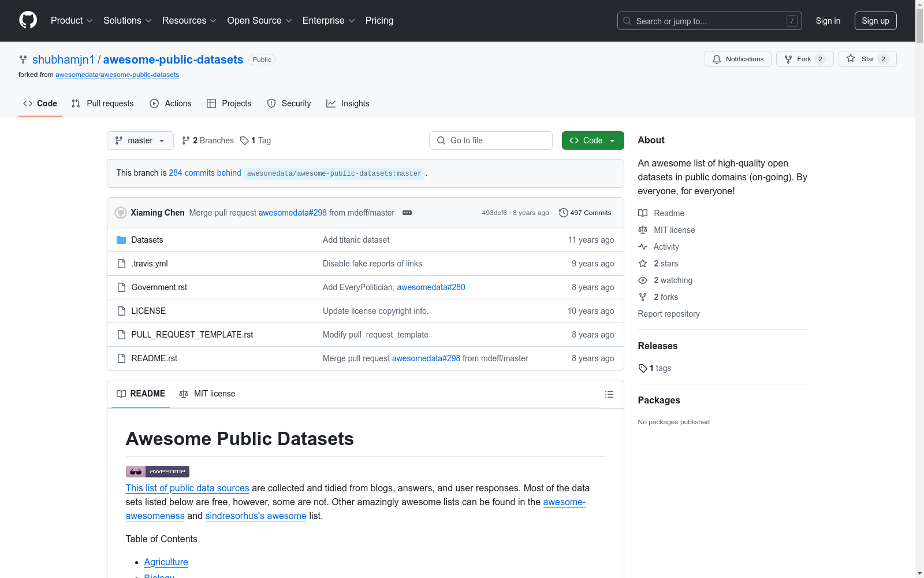Click the Activity pulse icon
This screenshot has height=578, width=924.
tap(643, 247)
